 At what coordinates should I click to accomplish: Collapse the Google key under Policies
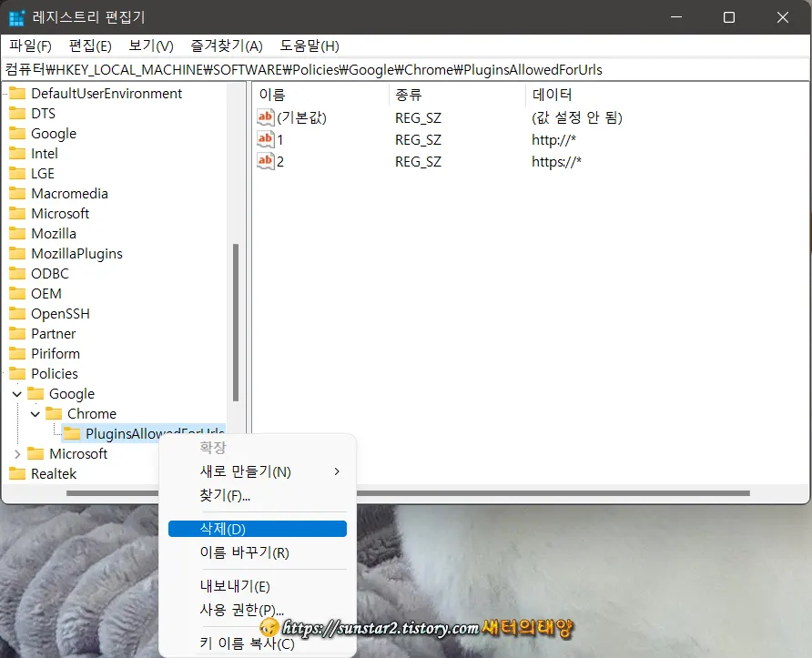[17, 394]
